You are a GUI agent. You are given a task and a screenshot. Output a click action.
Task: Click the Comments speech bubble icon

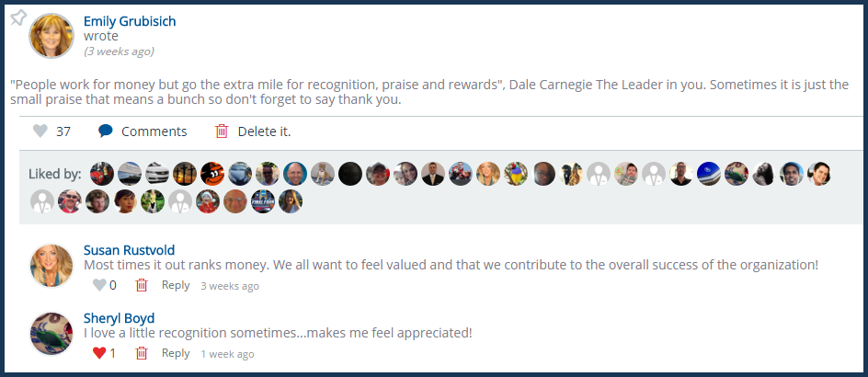coord(106,131)
